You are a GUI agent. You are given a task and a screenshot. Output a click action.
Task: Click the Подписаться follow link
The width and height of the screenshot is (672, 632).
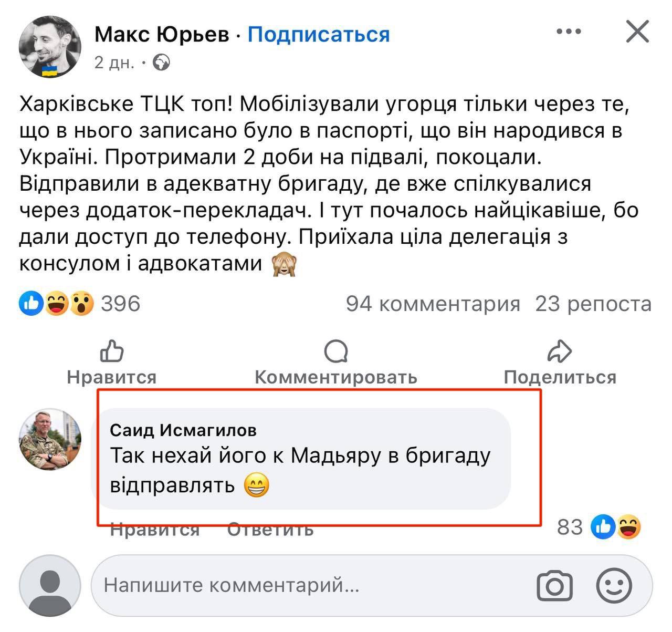[x=319, y=35]
